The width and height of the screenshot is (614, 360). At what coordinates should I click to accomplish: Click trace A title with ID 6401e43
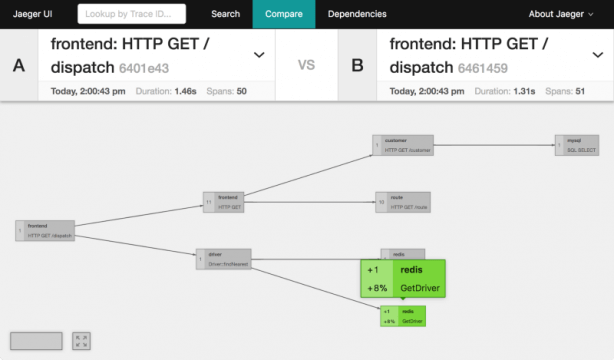coord(130,55)
